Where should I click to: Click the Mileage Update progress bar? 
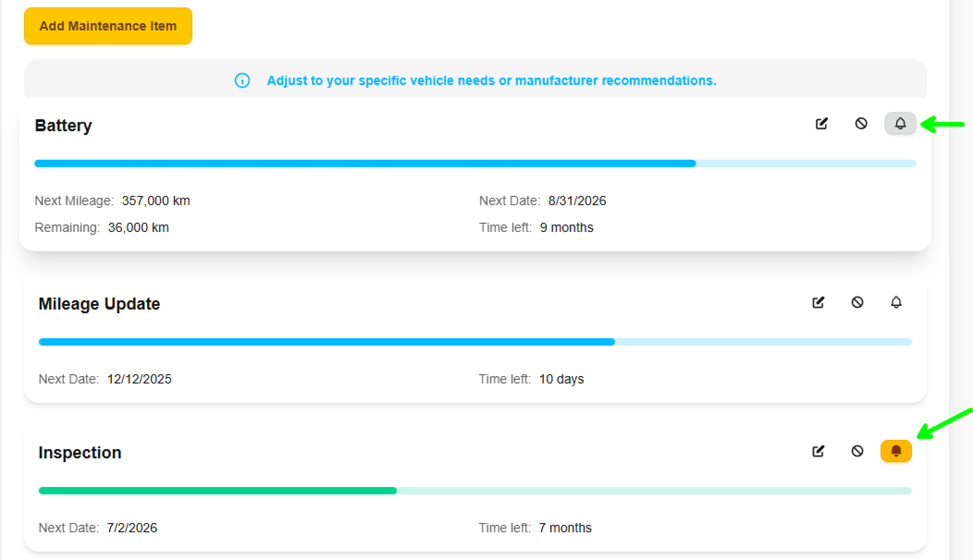(475, 342)
